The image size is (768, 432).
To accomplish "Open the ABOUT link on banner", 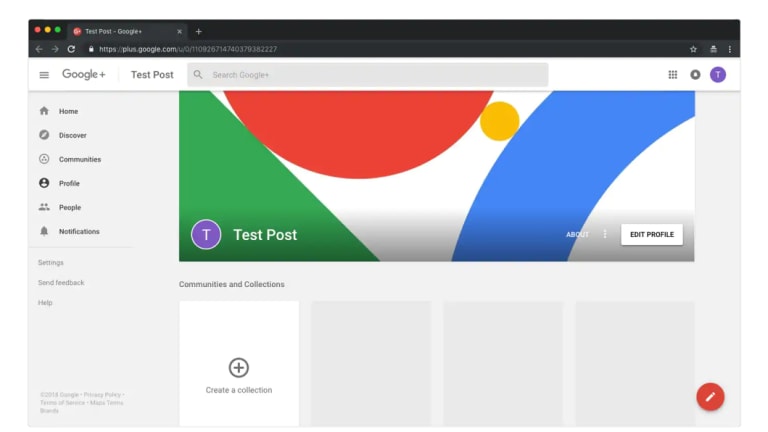I will pos(577,235).
